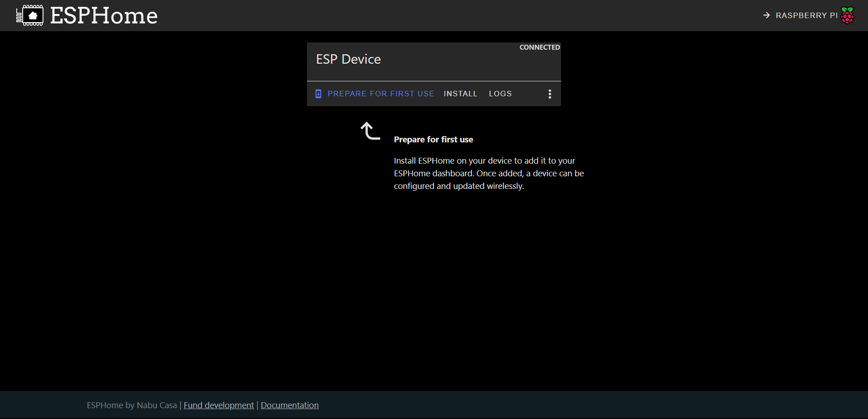Click the CONNECTED status label
This screenshot has width=868, height=419.
(x=540, y=47)
